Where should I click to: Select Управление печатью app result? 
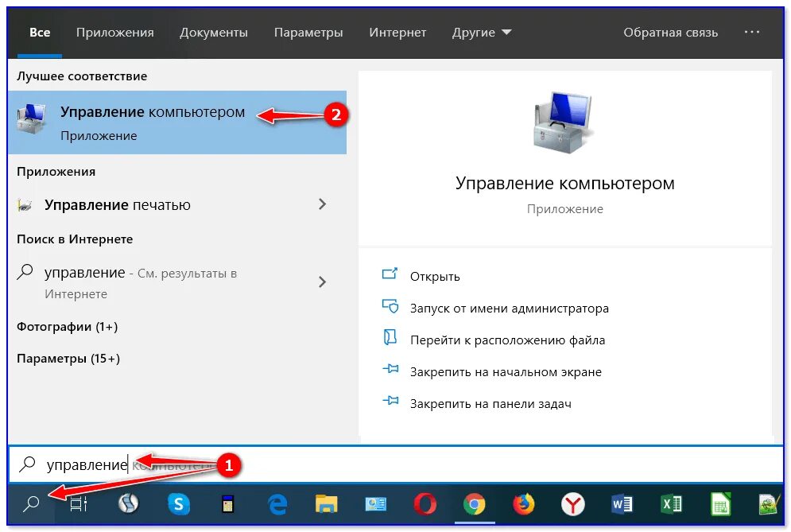177,204
